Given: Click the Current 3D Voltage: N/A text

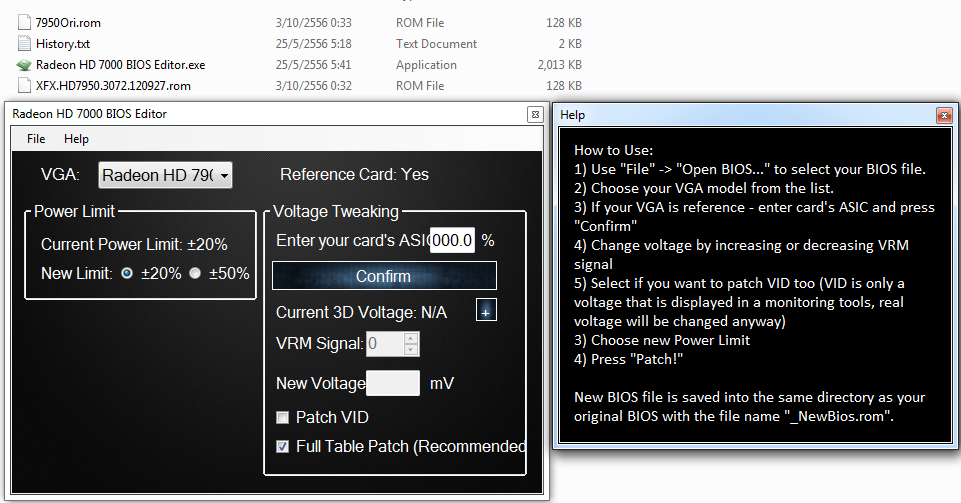Looking at the screenshot, I should pyautogui.click(x=362, y=312).
